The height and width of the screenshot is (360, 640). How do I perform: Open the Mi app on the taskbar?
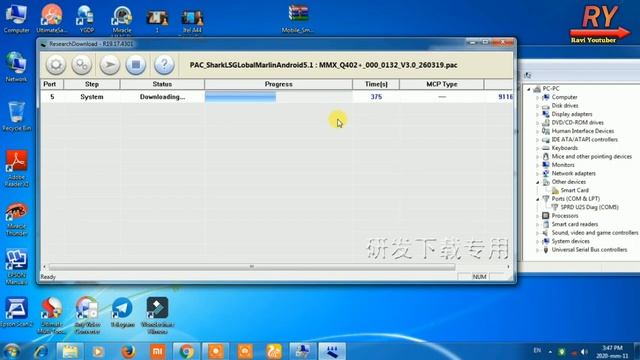click(157, 351)
